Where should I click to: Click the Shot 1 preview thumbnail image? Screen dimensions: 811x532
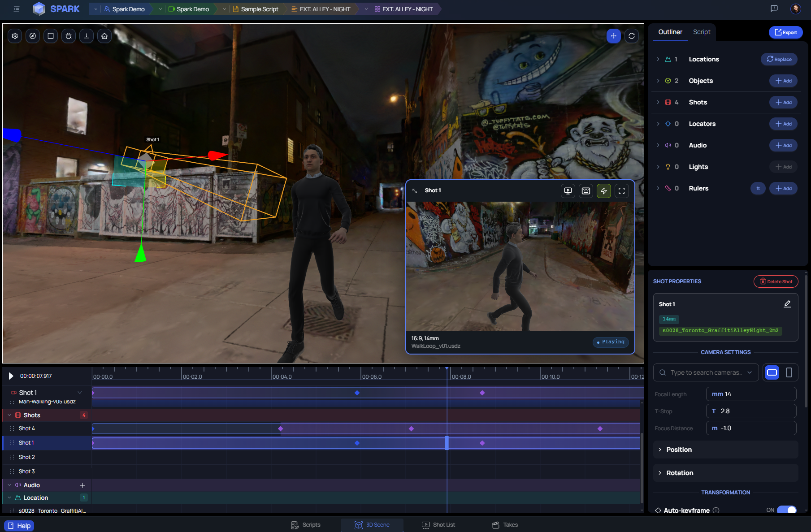[x=520, y=266]
